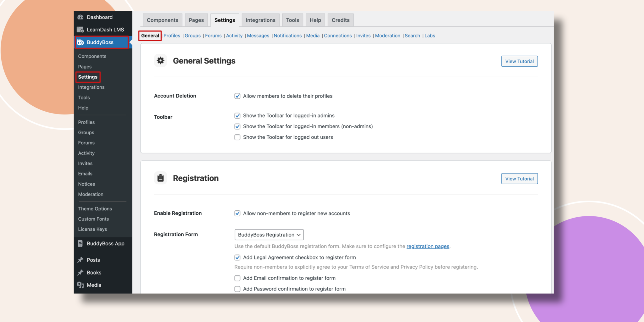Image resolution: width=644 pixels, height=322 pixels.
Task: Follow the registration pages link
Action: (x=428, y=246)
